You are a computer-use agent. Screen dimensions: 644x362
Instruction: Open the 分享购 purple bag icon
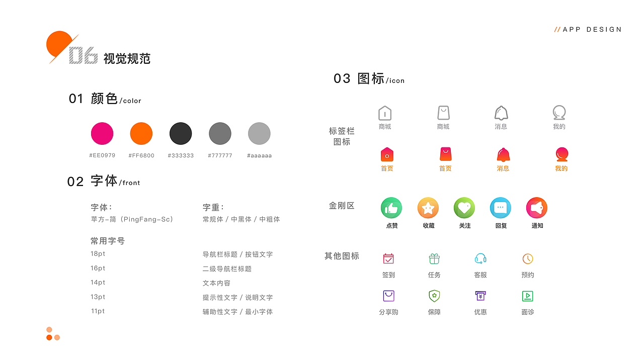tap(388, 296)
